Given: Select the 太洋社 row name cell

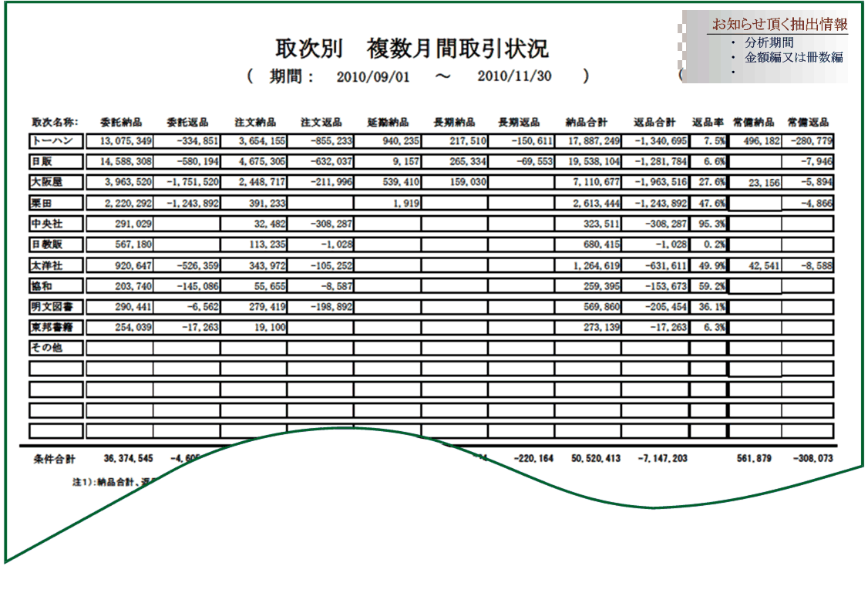Looking at the screenshot, I should tap(56, 265).
